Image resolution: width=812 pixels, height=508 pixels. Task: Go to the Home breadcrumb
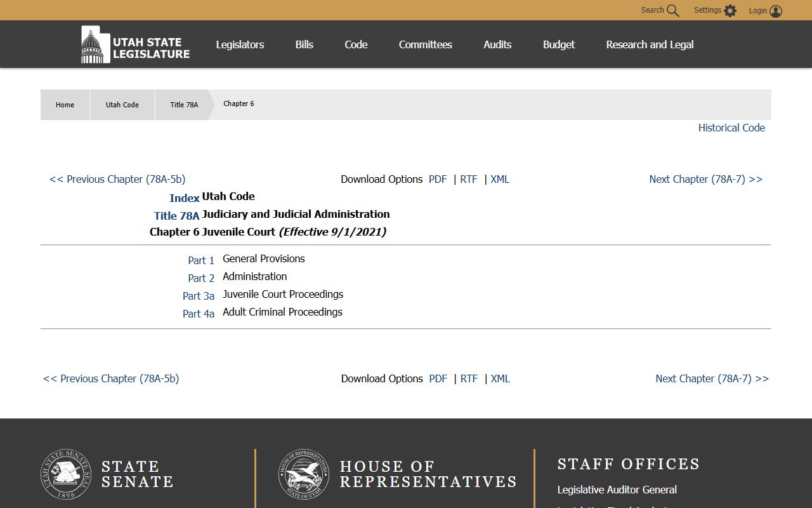coord(65,105)
